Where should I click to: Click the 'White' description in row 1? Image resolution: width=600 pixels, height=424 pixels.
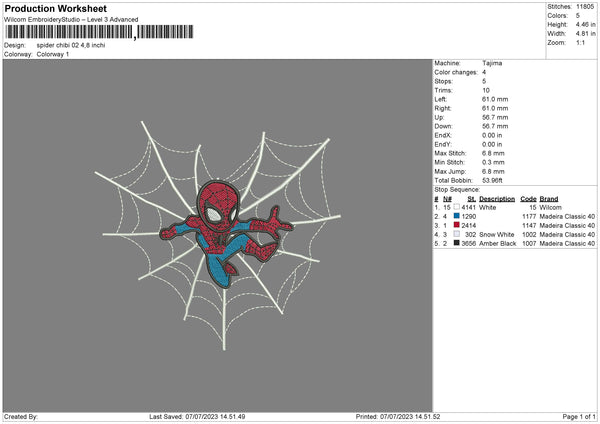[x=488, y=207]
